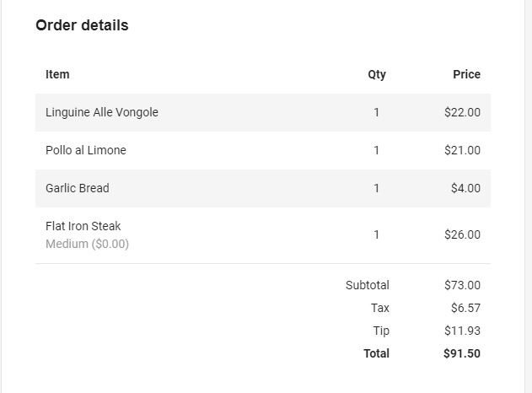Click the Qty column header

click(x=377, y=74)
